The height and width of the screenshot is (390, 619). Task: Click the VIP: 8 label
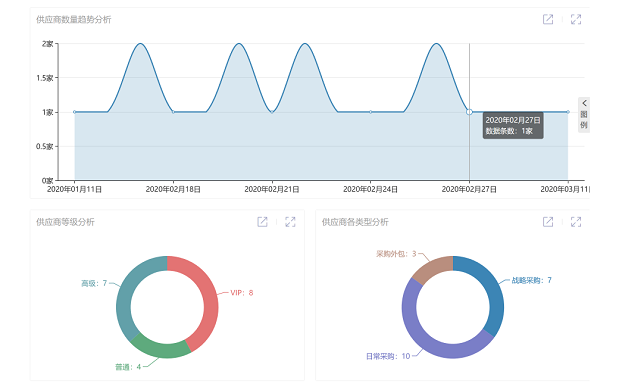(x=242, y=292)
